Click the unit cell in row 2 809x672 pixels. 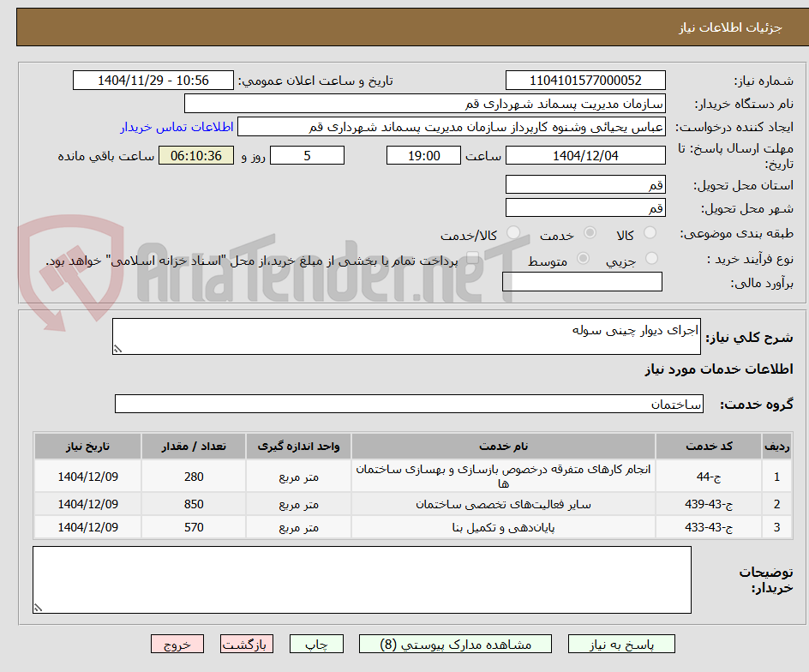(x=299, y=504)
